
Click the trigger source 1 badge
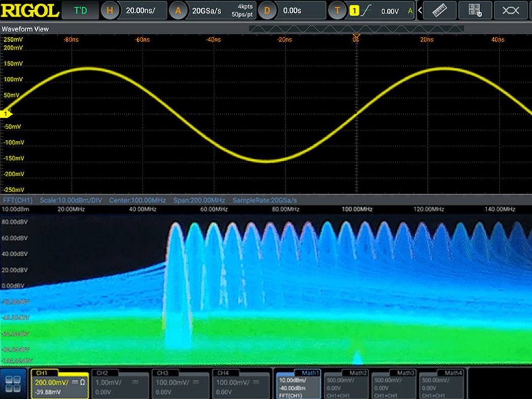click(354, 11)
